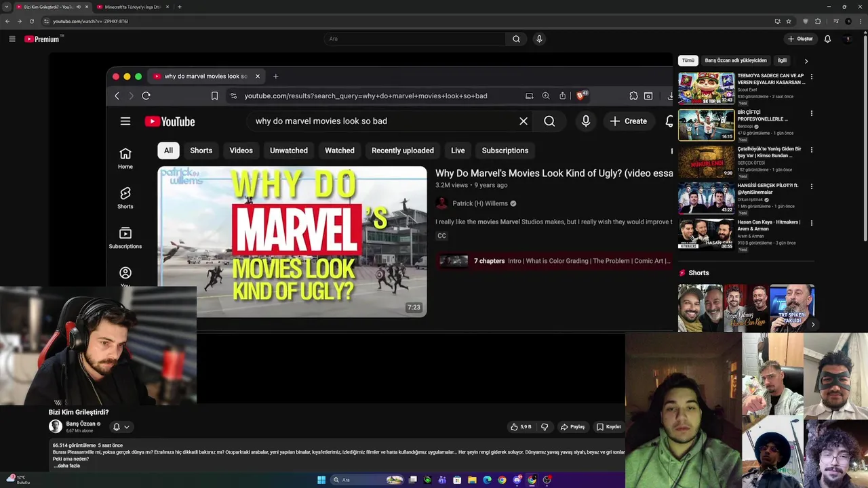Select the 'Tümü' filter chip

(x=688, y=60)
